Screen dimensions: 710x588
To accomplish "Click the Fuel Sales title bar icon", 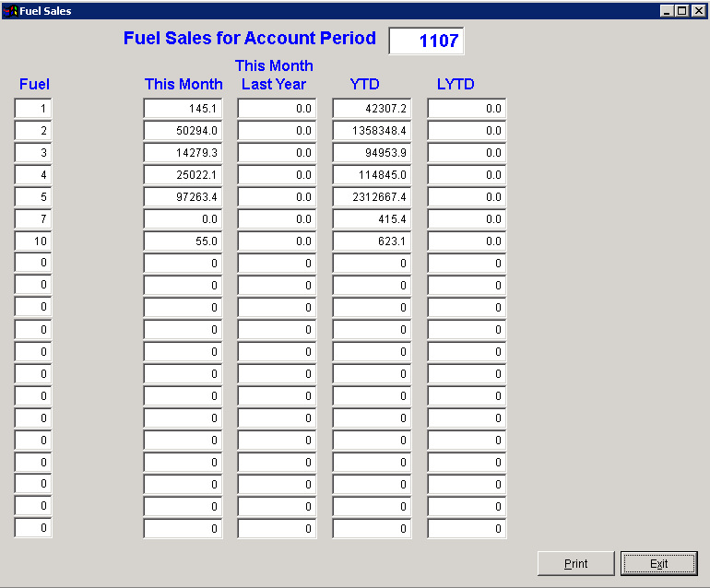I will 10,11.
